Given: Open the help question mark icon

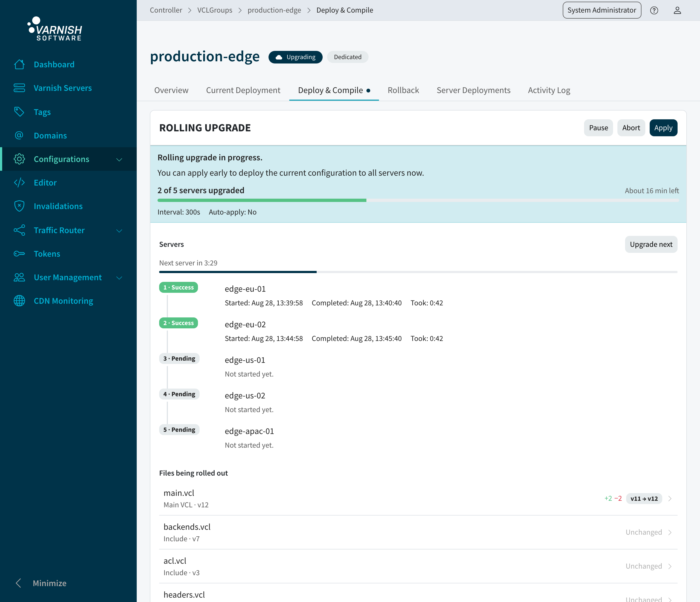Looking at the screenshot, I should tap(654, 10).
